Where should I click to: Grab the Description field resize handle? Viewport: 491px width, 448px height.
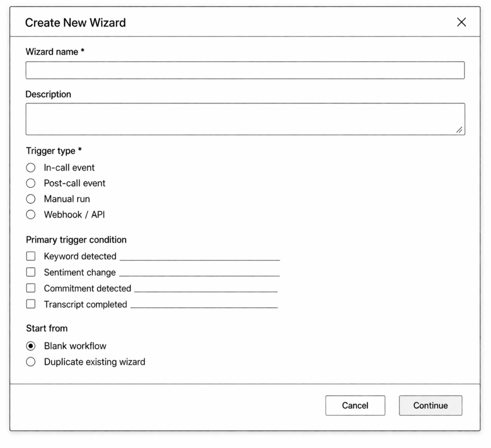(x=459, y=129)
